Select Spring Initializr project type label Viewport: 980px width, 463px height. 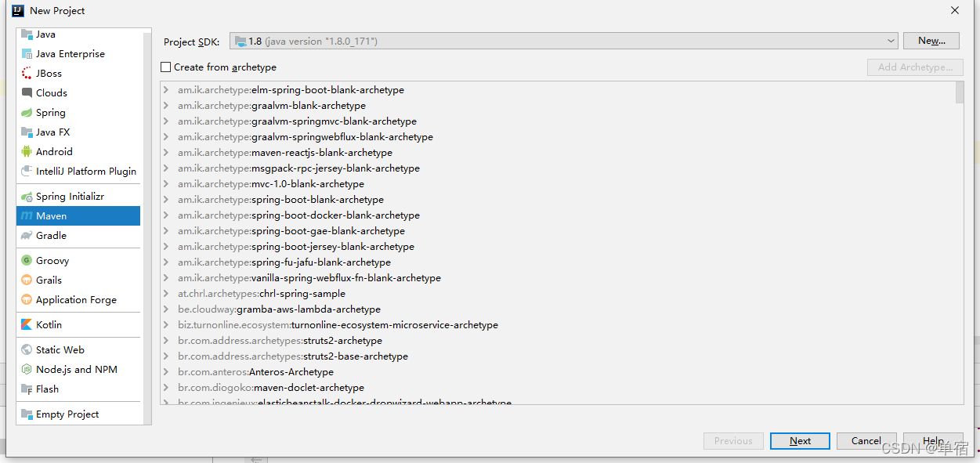70,197
